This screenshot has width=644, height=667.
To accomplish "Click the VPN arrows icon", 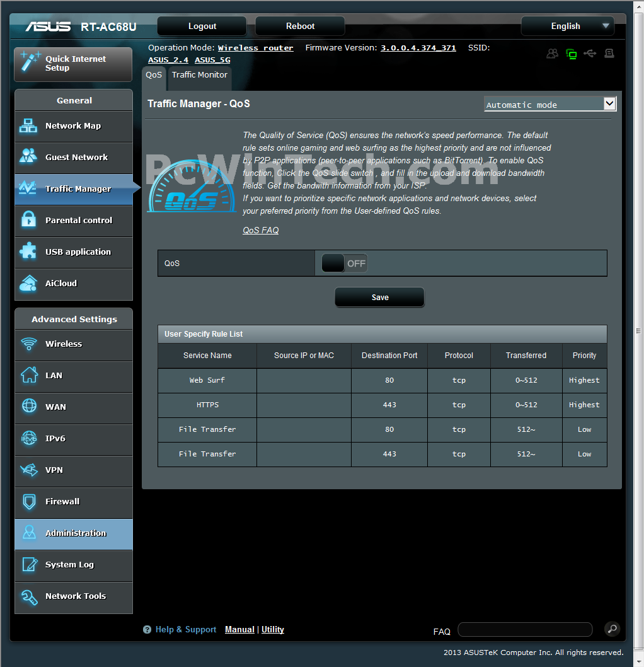I will click(x=29, y=470).
